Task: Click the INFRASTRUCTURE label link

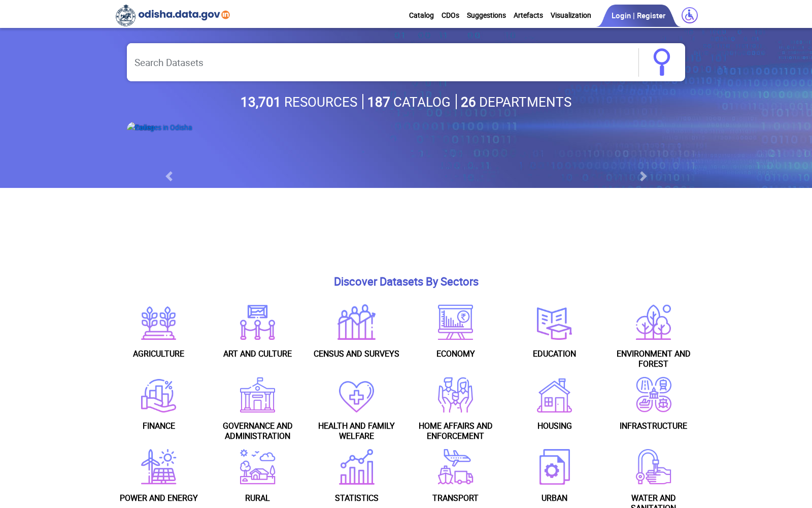Action: pyautogui.click(x=653, y=426)
